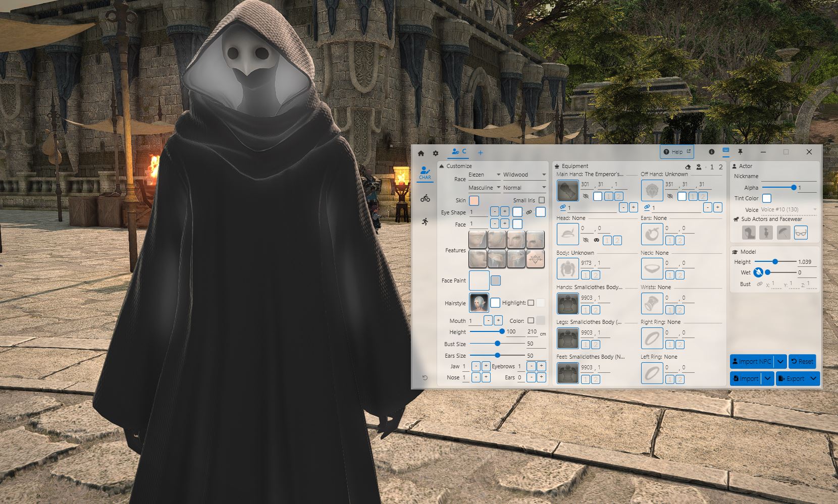
Task: Increase Jaw value with plus button
Action: (x=486, y=366)
